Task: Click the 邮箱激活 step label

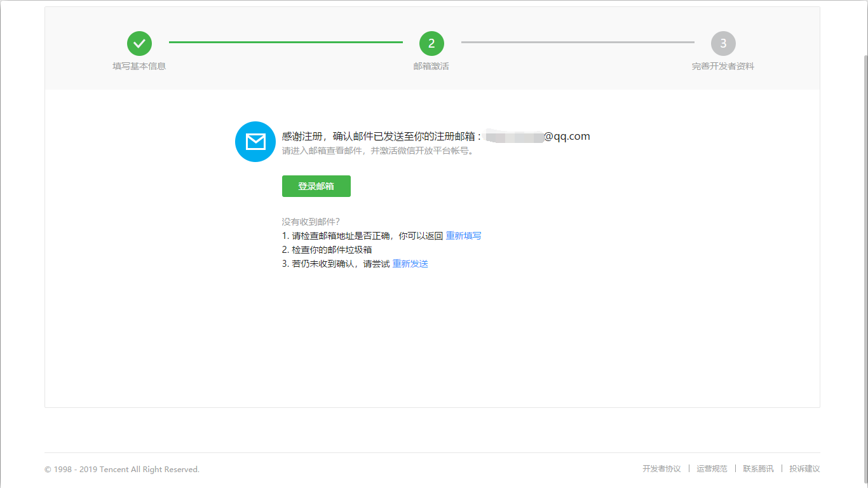Action: coord(431,65)
